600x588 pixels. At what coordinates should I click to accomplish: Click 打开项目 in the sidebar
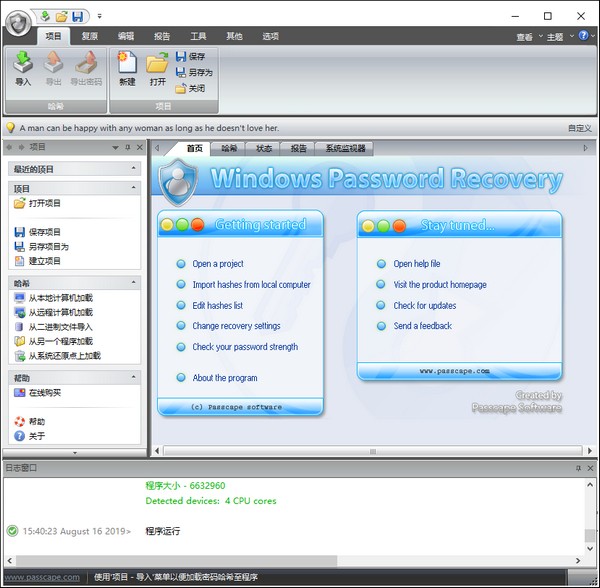coord(37,204)
